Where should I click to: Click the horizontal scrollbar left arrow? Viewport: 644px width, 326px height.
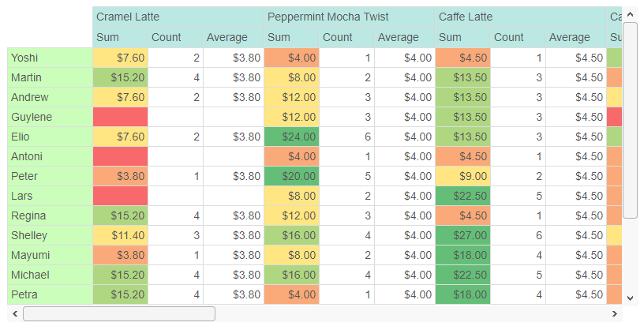[15, 313]
